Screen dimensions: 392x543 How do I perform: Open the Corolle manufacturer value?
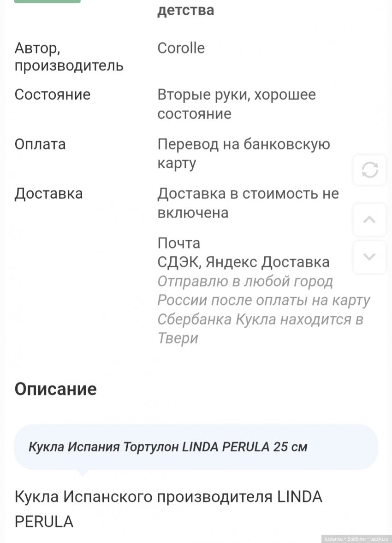pyautogui.click(x=181, y=48)
